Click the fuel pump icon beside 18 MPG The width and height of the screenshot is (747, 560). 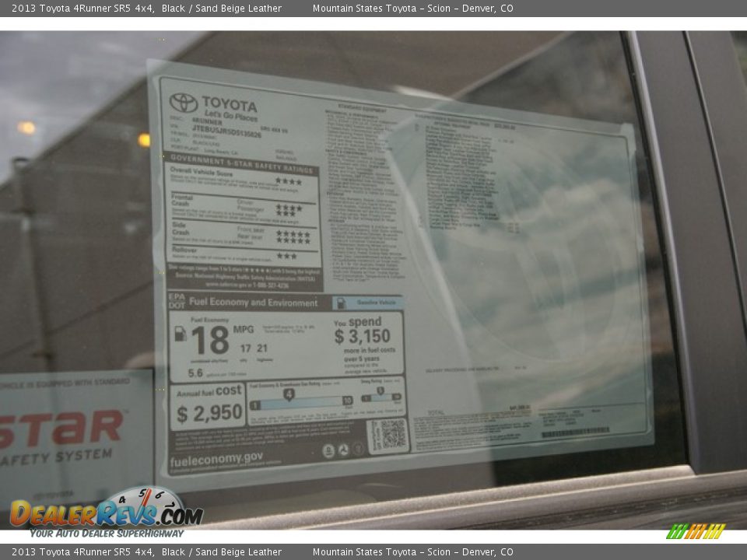181,334
